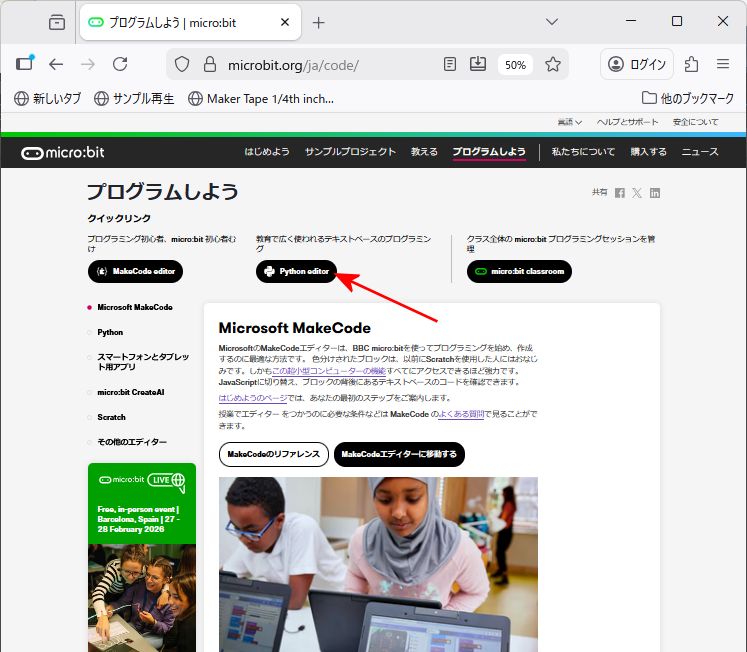The image size is (747, 652).
Task: Reload the page with refresh icon
Action: pos(120,64)
